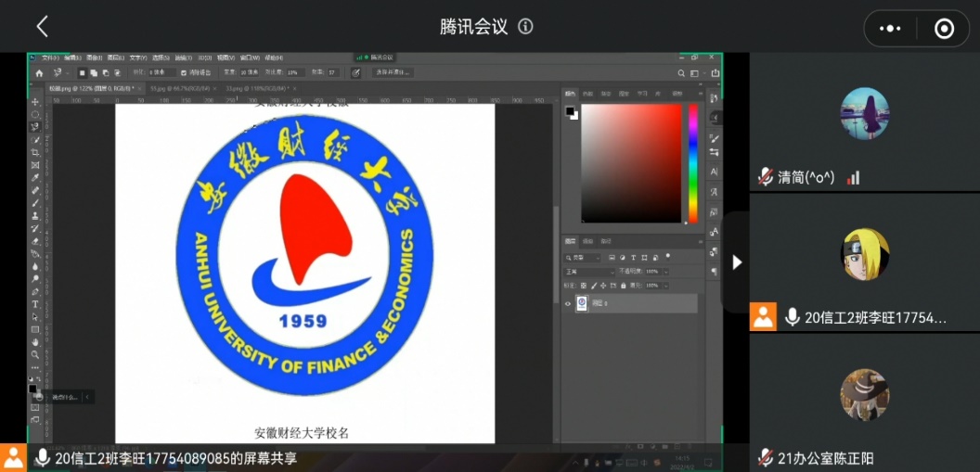
Task: Expand the layer opacity slider arrow
Action: coord(665,272)
